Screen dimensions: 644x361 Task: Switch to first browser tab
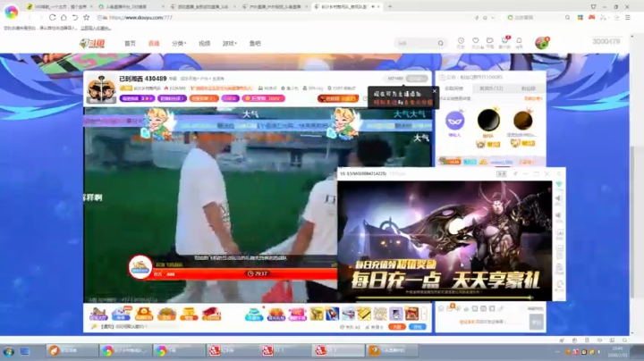point(57,6)
